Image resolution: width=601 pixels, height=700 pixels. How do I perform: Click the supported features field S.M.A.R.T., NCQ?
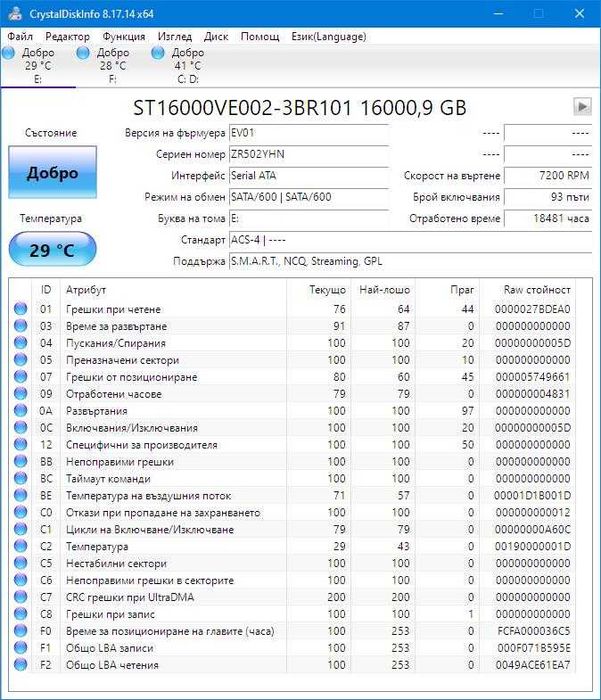pyautogui.click(x=410, y=261)
